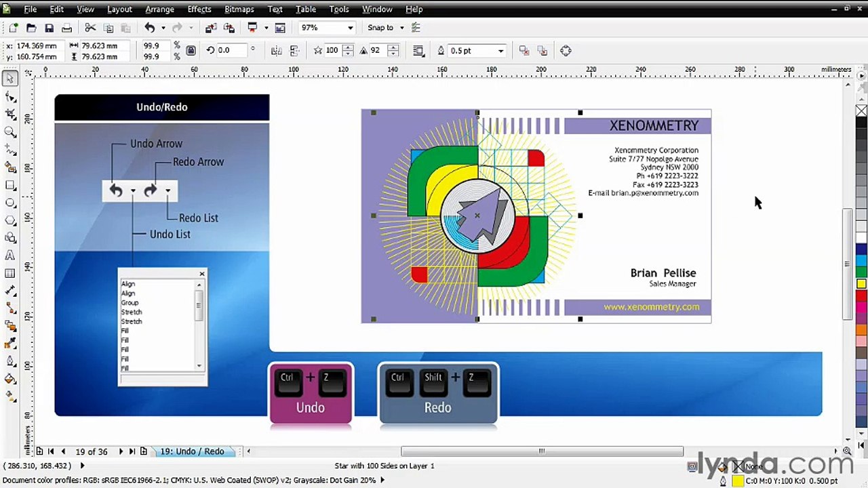This screenshot has width=868, height=488.
Task: Select the Crop tool
Action: tap(10, 114)
